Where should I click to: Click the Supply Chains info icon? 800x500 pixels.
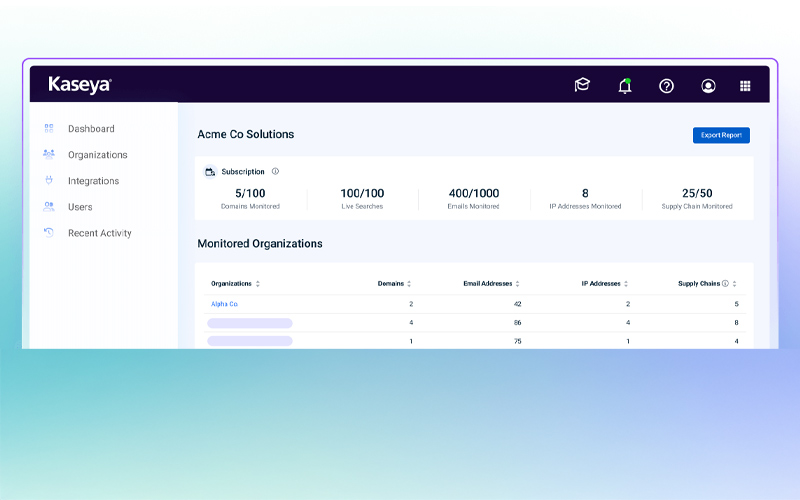[725, 284]
